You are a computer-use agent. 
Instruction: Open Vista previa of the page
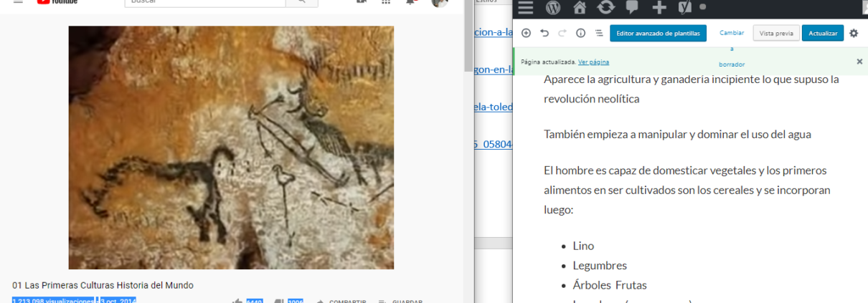pyautogui.click(x=776, y=33)
